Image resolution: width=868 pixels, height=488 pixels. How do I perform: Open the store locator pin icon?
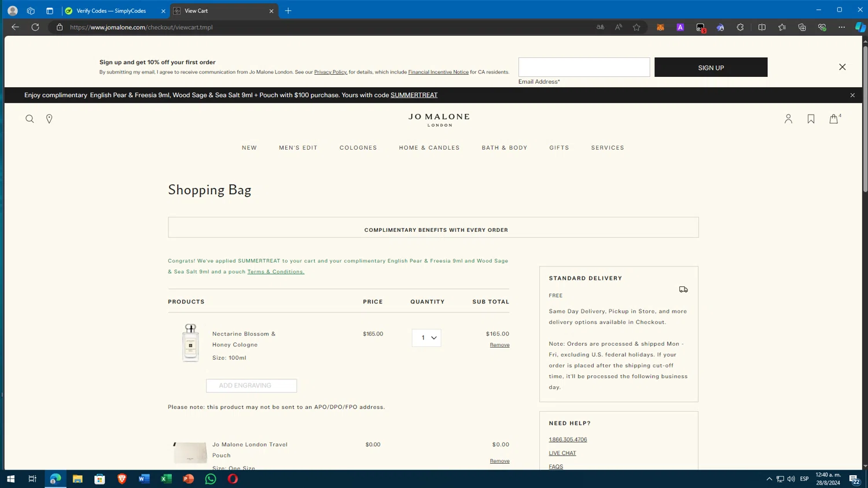[x=49, y=119]
